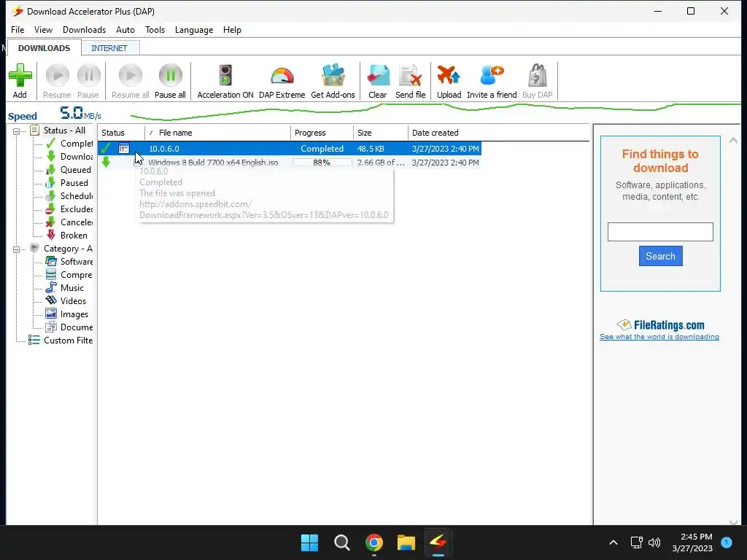Click the Clear eraser icon

pos(378,76)
